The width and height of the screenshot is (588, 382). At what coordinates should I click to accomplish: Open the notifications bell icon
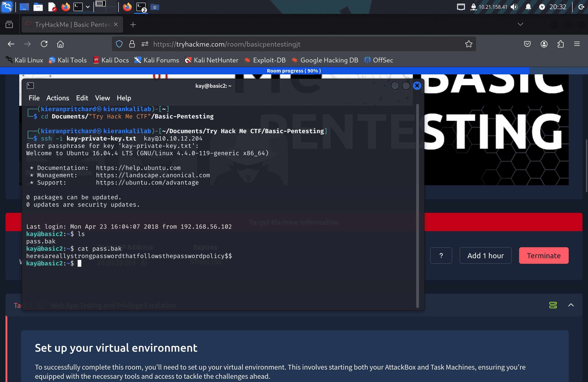[x=528, y=7]
